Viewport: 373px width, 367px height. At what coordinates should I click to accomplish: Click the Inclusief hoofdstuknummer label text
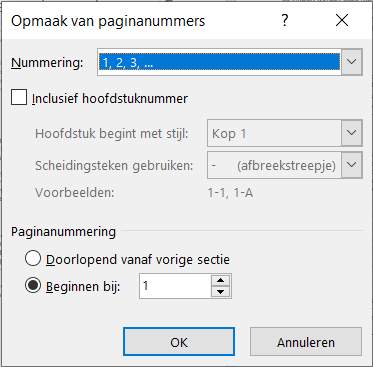(110, 99)
